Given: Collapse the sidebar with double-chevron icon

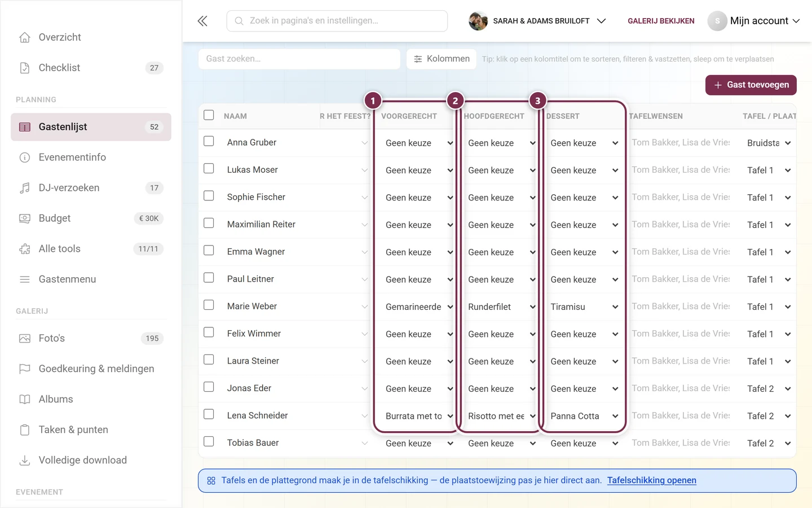Looking at the screenshot, I should [x=202, y=21].
